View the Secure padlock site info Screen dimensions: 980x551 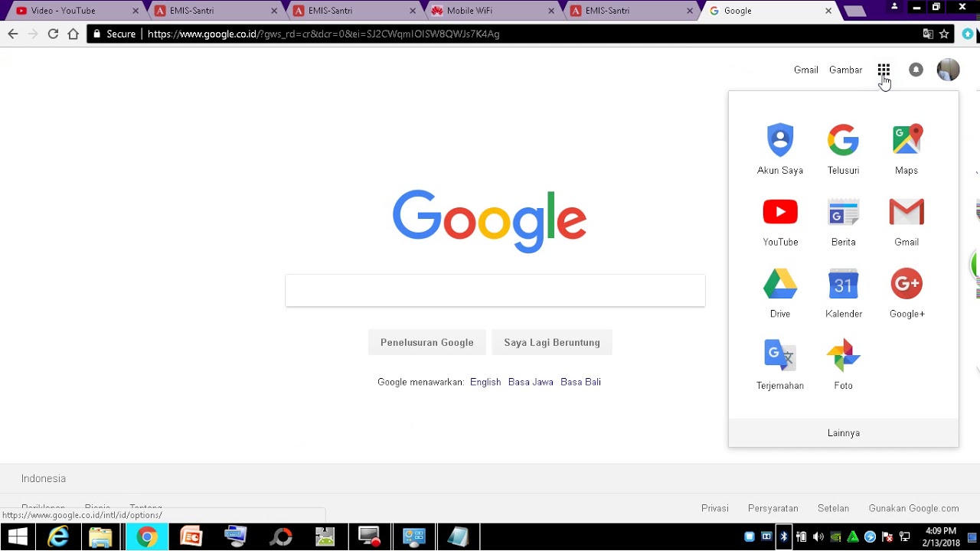coord(113,34)
